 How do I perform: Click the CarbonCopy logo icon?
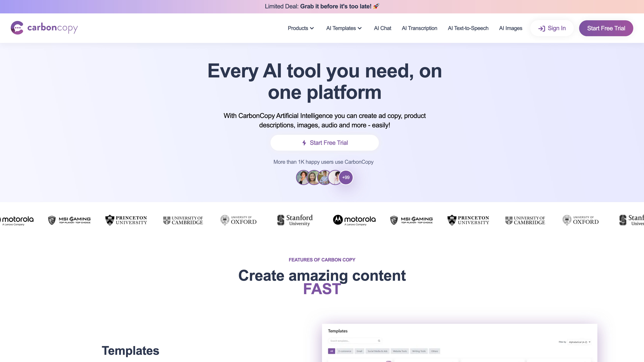tap(17, 28)
